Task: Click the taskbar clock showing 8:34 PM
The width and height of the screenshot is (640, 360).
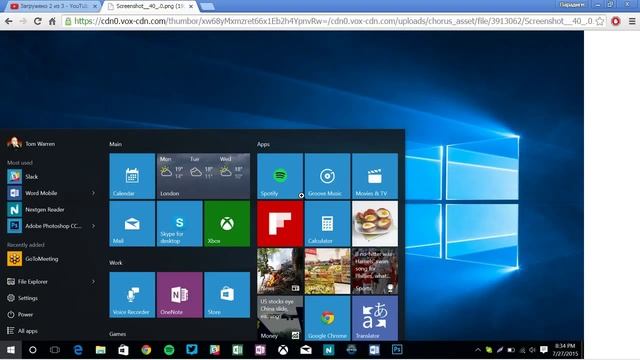Action: [x=565, y=350]
